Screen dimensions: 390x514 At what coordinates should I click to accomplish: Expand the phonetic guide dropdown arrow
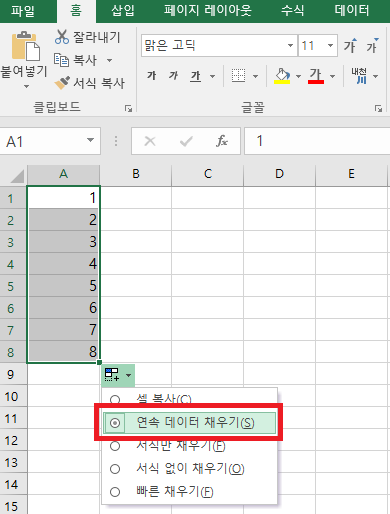pos(376,76)
